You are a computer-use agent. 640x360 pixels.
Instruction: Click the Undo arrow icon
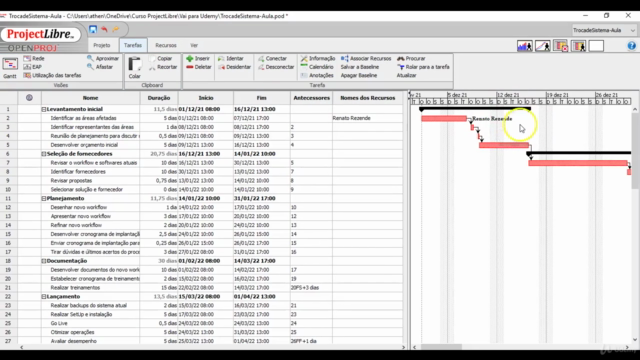point(104,29)
